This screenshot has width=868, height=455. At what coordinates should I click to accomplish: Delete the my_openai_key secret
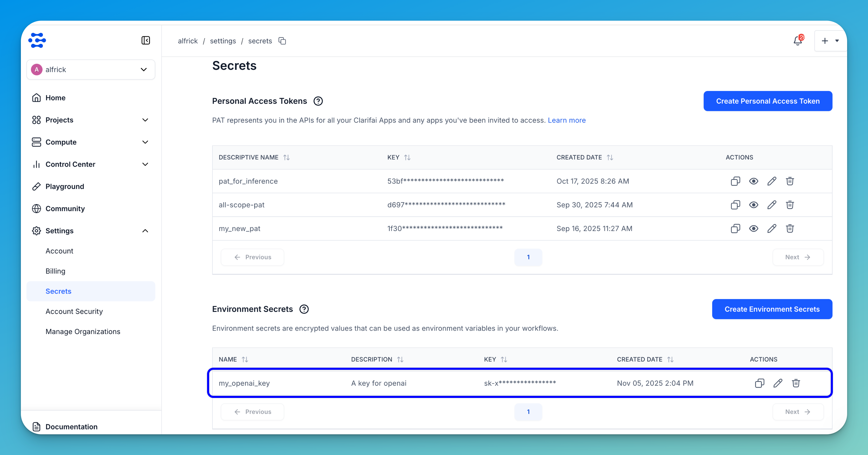point(796,383)
